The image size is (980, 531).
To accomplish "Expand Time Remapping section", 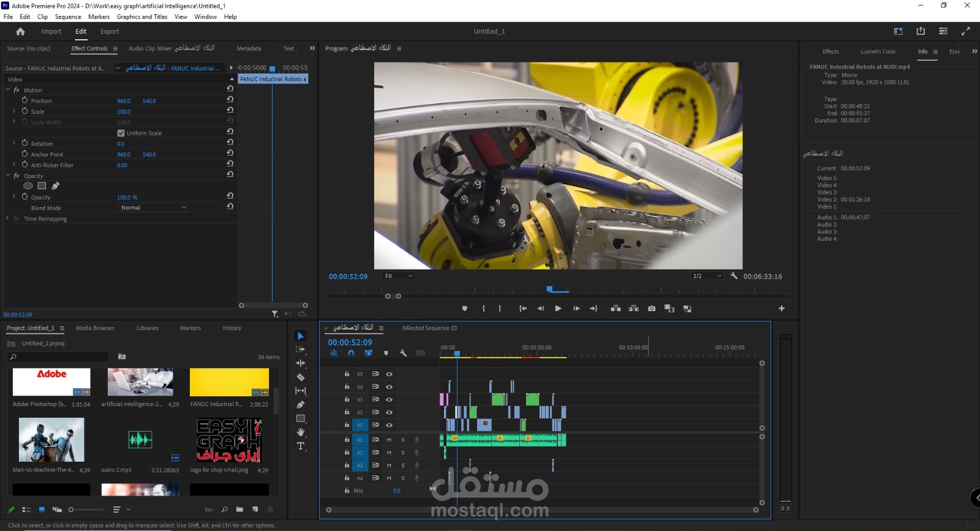I will pyautogui.click(x=7, y=219).
